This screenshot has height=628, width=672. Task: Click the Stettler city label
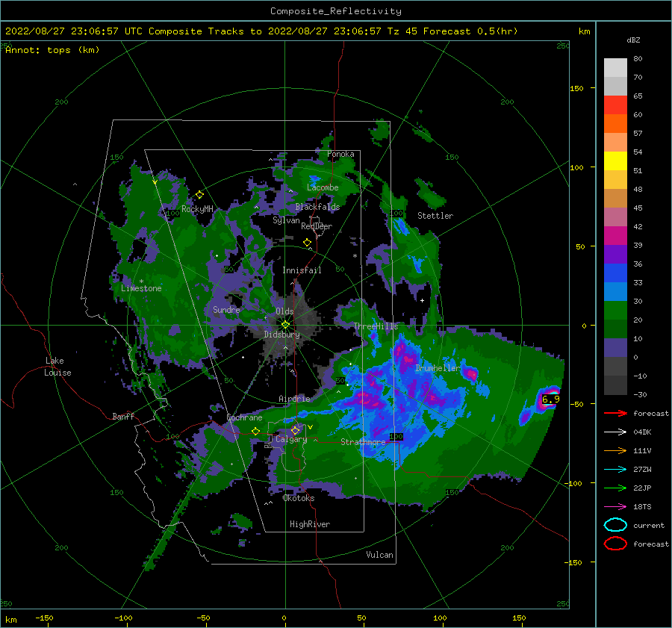tap(435, 216)
